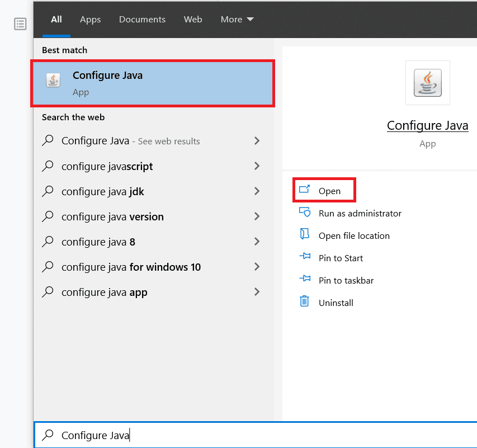Click the large Java coffee cup icon
The image size is (477, 448).
tap(427, 82)
